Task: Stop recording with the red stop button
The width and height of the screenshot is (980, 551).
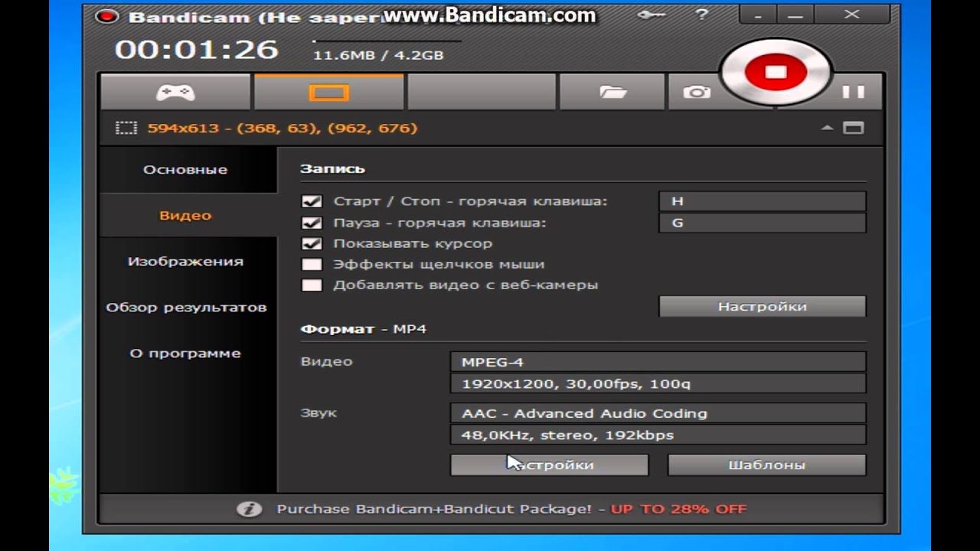Action: 776,73
